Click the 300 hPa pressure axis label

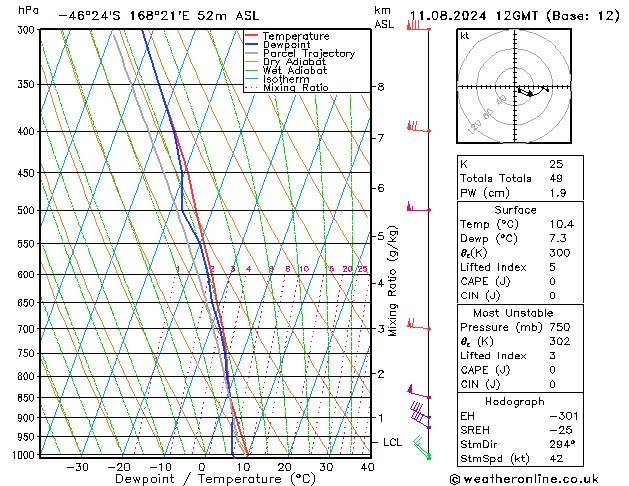click(28, 30)
